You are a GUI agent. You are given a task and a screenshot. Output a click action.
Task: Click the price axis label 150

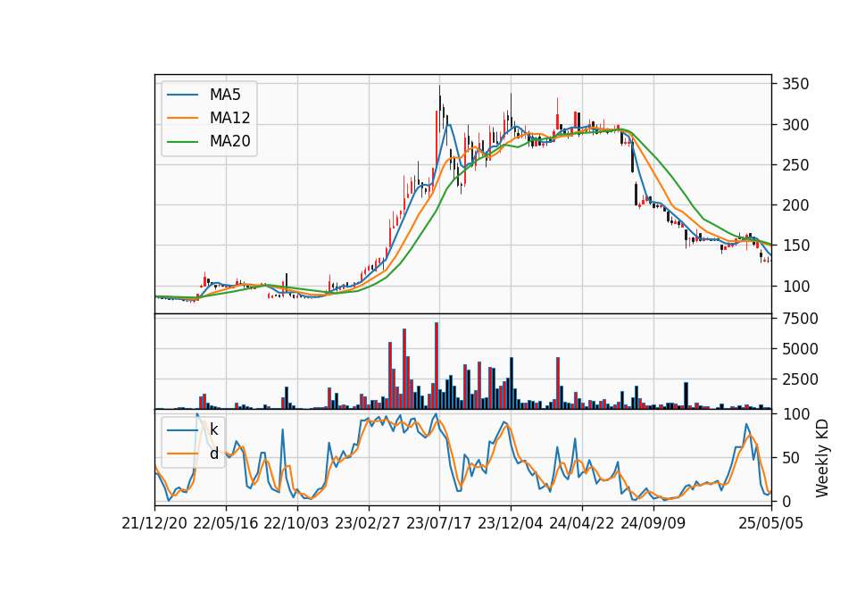point(795,246)
